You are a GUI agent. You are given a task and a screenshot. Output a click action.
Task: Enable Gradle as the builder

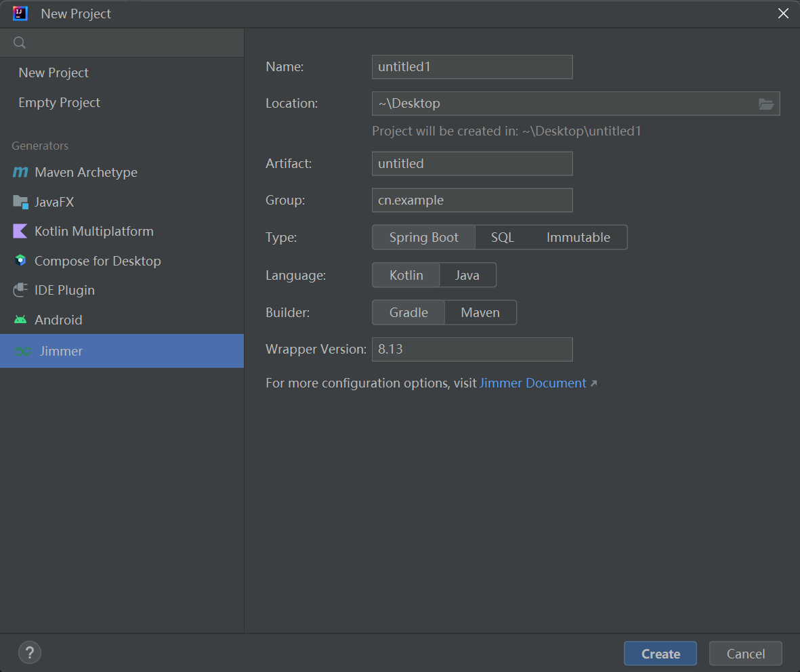coord(408,312)
